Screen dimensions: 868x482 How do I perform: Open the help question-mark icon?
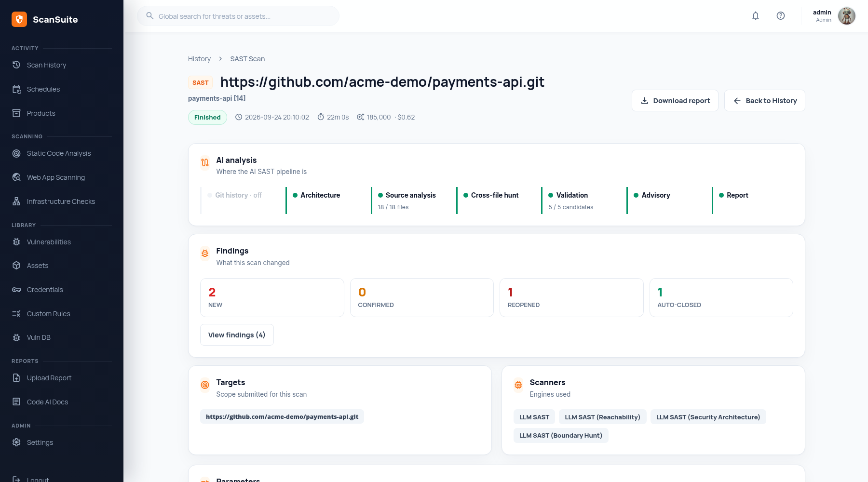coord(781,16)
